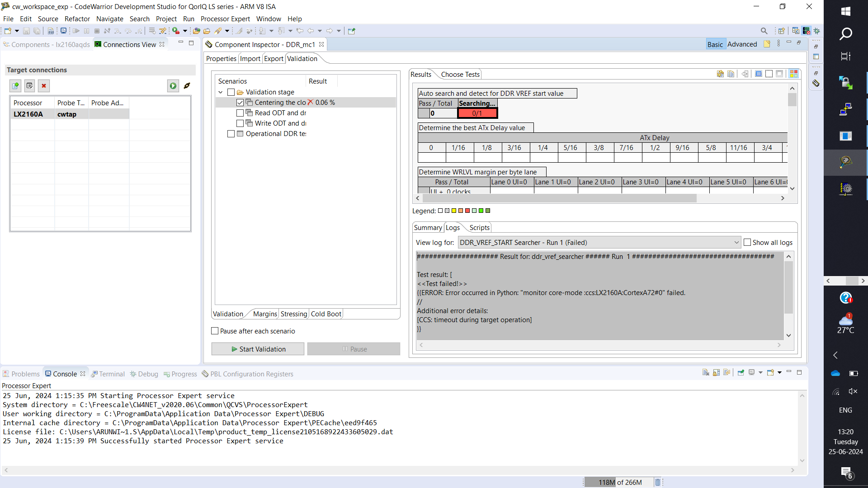Select the LX2160A processor row
The width and height of the screenshot is (868, 488).
tap(28, 114)
